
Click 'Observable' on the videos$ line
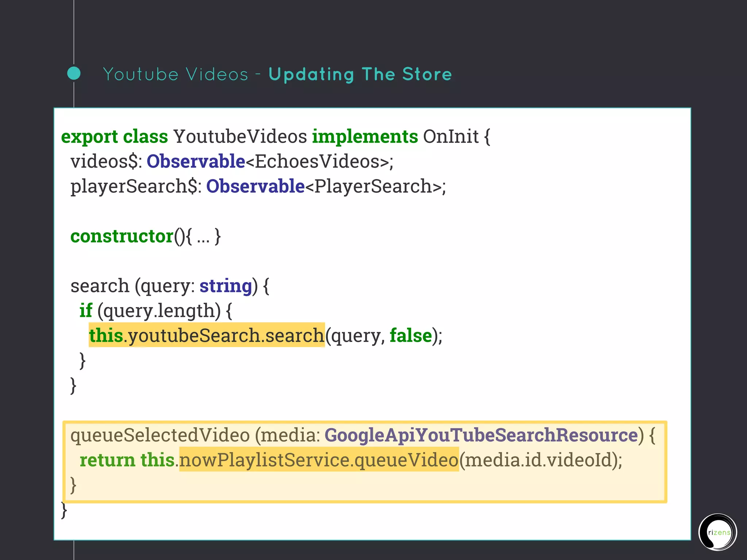[x=196, y=162]
